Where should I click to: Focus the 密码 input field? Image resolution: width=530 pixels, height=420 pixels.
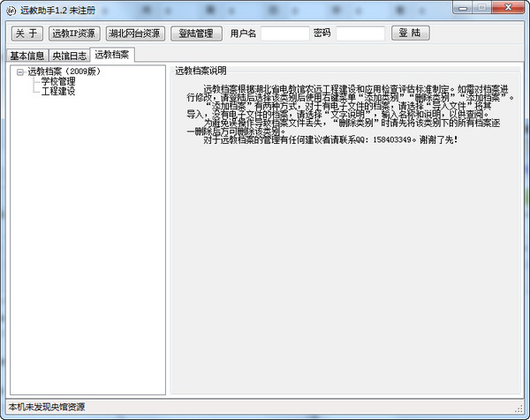(360, 34)
